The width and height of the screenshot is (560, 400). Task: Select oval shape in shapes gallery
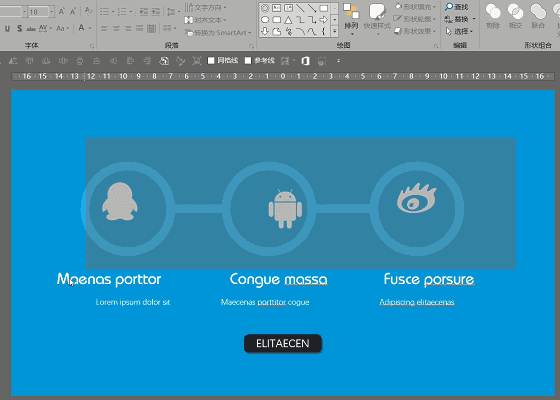coord(265,20)
